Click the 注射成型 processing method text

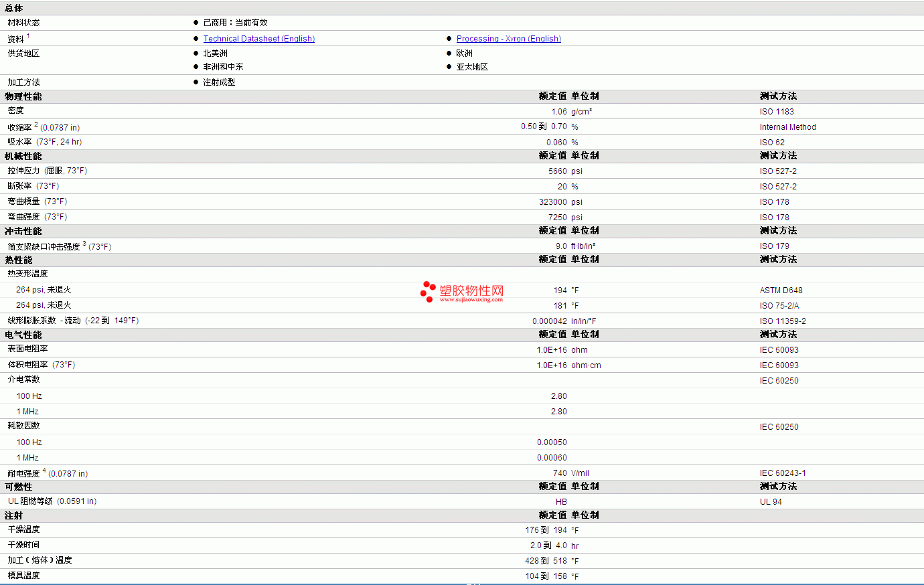(220, 82)
